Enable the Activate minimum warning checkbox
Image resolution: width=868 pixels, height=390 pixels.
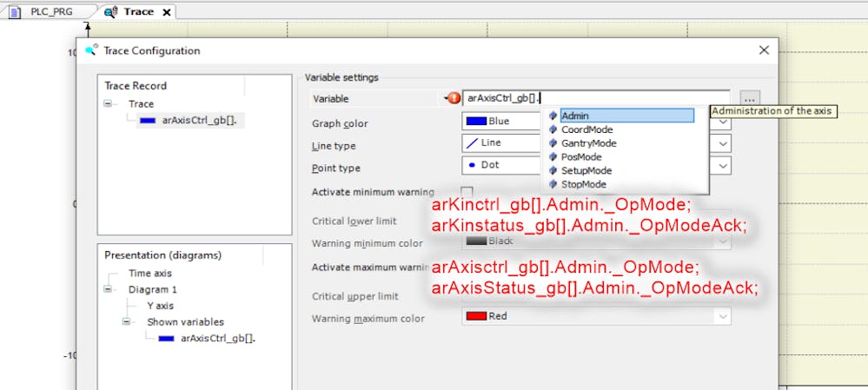click(467, 192)
